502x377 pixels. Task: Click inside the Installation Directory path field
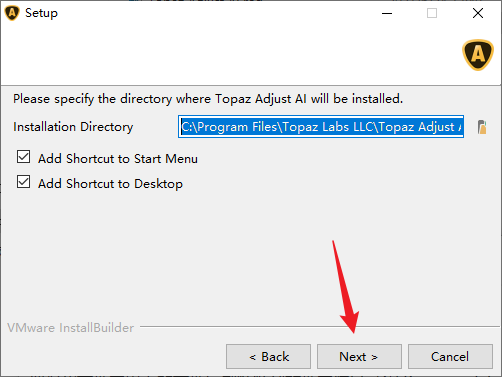pyautogui.click(x=321, y=127)
